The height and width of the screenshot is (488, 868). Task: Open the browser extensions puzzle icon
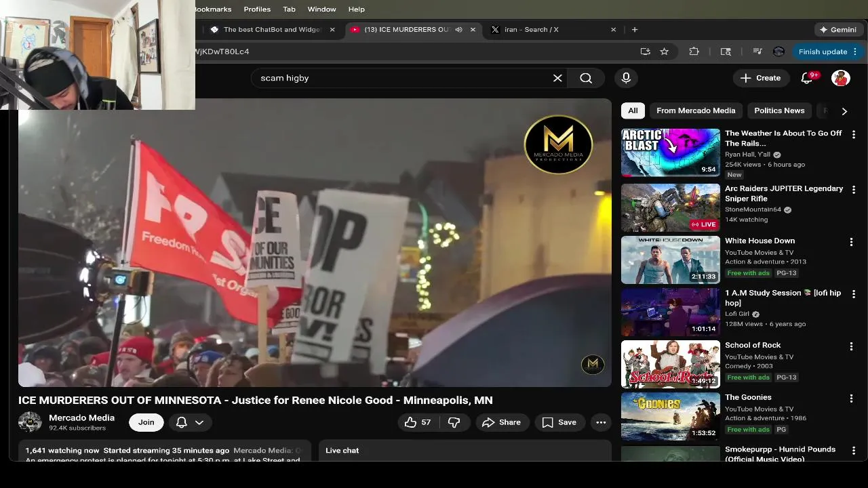694,52
